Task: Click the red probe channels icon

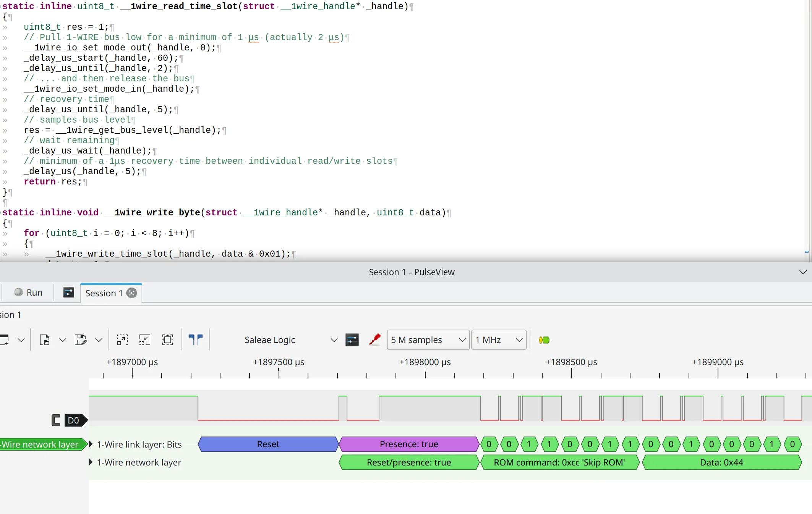Action: pos(375,339)
